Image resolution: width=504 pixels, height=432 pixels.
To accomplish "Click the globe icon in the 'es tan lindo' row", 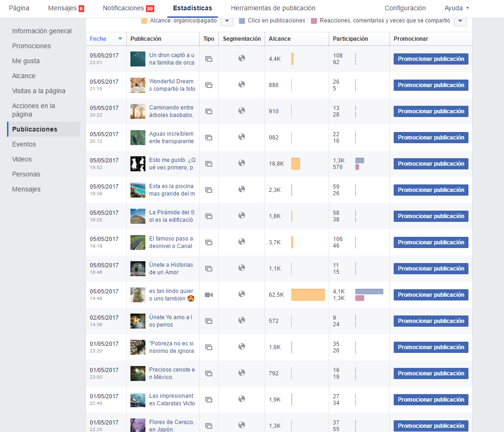I will [242, 294].
